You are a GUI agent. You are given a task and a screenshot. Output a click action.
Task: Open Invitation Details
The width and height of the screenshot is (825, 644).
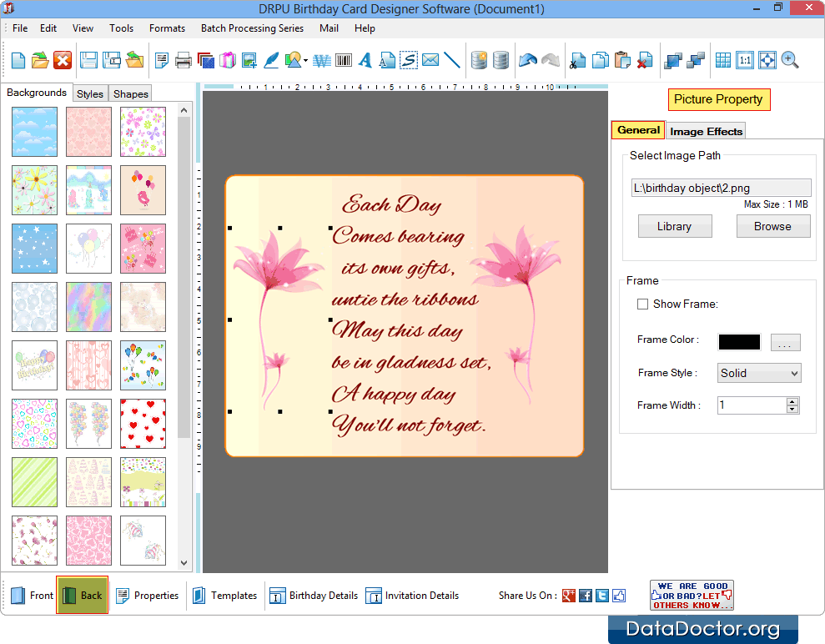coord(412,596)
